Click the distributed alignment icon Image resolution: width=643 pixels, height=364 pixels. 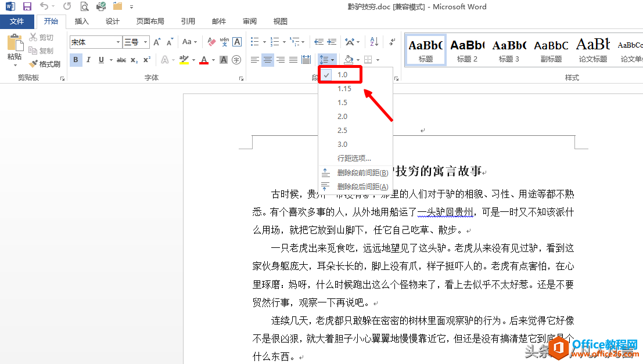tap(306, 60)
